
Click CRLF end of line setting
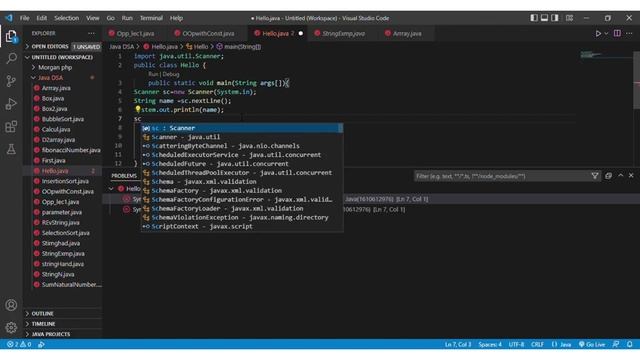point(537,344)
